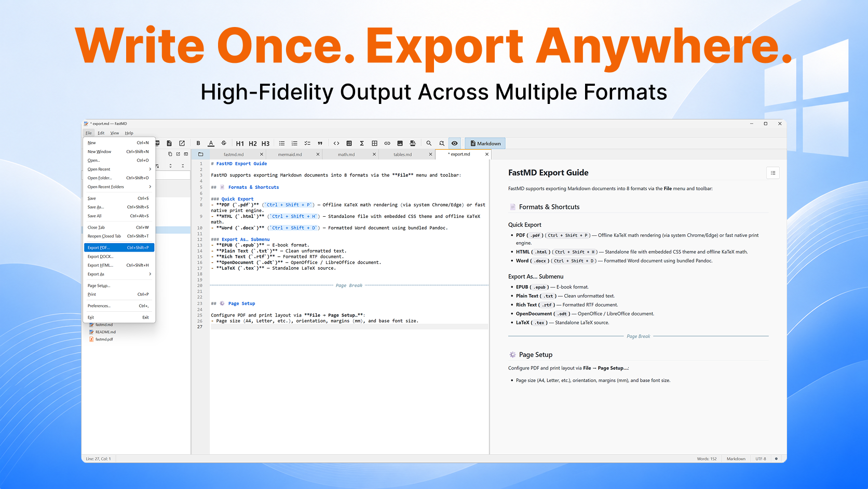
Task: Apply strikethrough formatting
Action: tap(224, 143)
